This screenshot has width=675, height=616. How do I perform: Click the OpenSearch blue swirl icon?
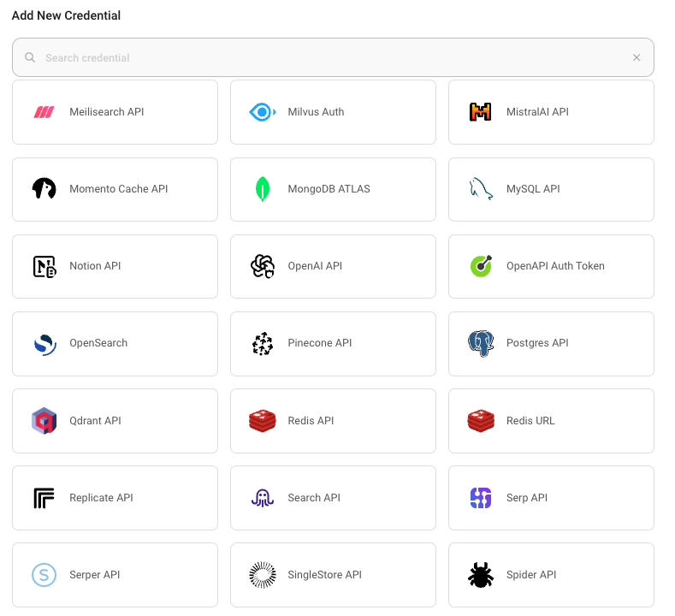pyautogui.click(x=44, y=345)
